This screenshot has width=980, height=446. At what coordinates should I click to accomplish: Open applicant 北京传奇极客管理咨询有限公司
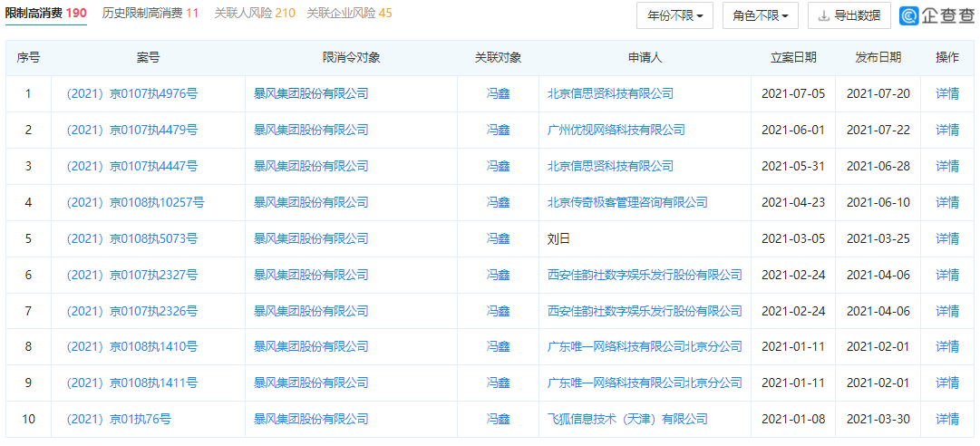[626, 202]
